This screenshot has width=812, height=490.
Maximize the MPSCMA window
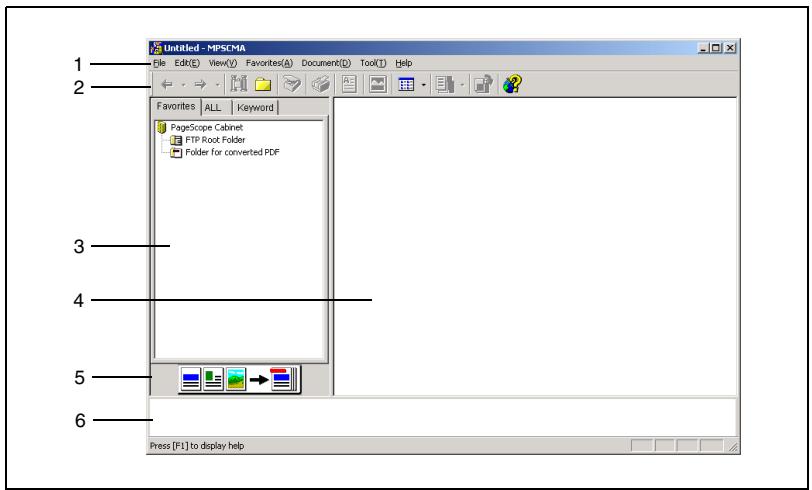click(716, 48)
